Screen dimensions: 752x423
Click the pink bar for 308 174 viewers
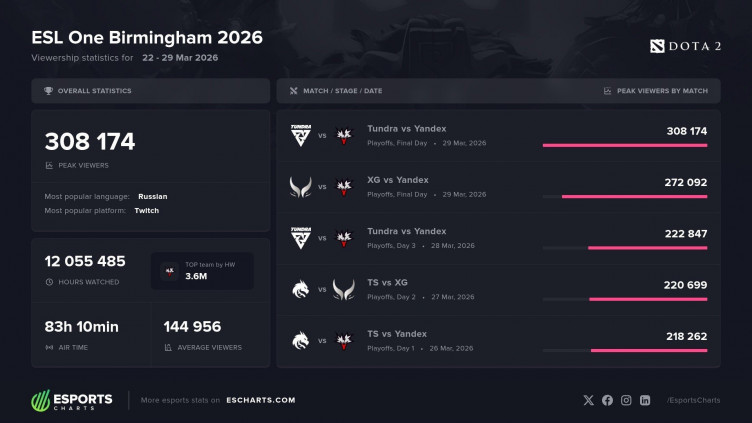624,145
